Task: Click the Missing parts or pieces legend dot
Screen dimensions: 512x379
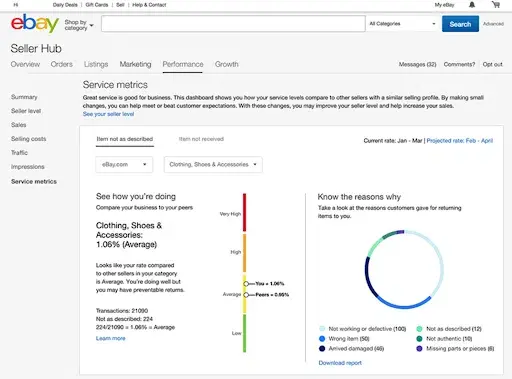Action: pyautogui.click(x=419, y=349)
